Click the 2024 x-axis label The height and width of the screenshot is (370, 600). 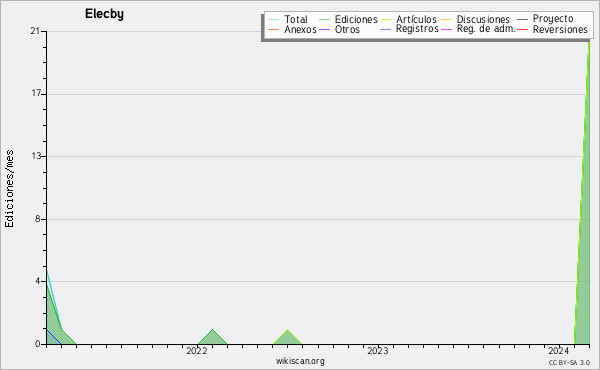(559, 351)
